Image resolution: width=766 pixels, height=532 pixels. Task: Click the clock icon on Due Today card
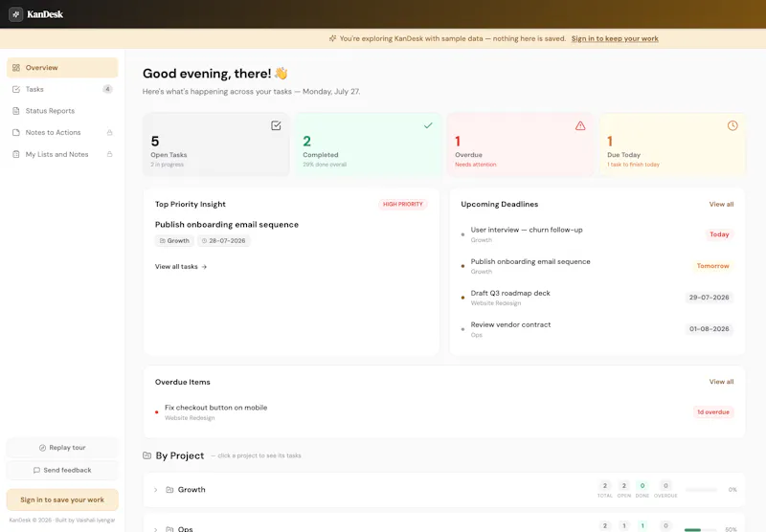pos(732,126)
